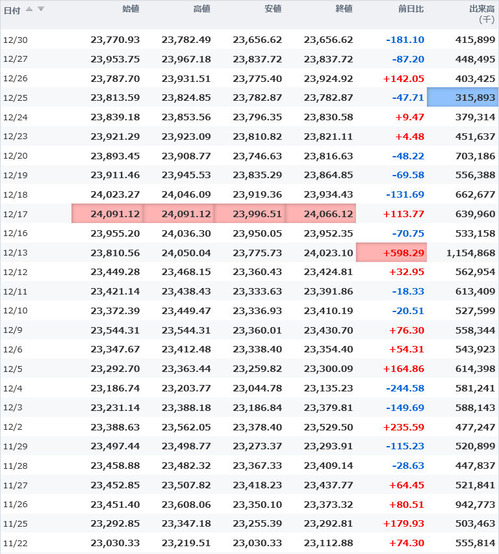Select the volume 703,186
The image size is (499, 554).
(475, 156)
